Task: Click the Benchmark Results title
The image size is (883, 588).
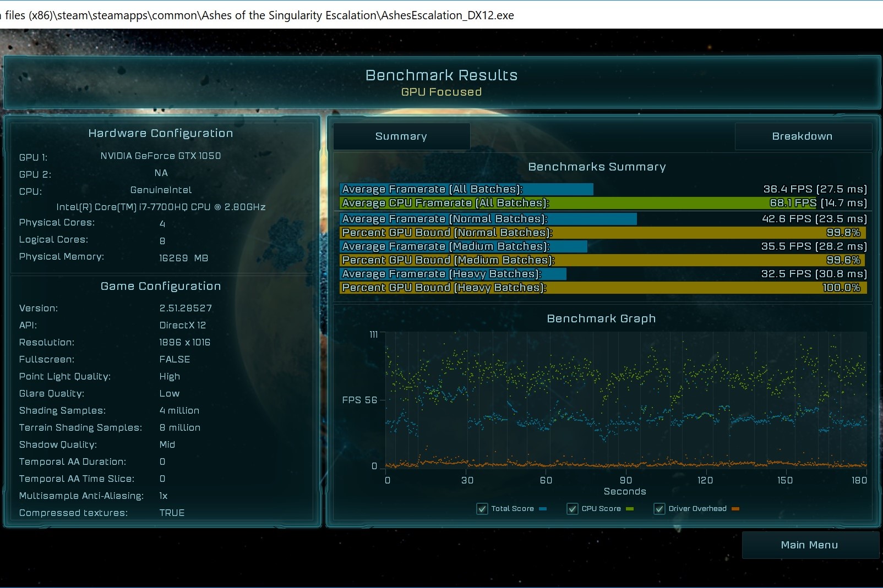Action: (441, 75)
